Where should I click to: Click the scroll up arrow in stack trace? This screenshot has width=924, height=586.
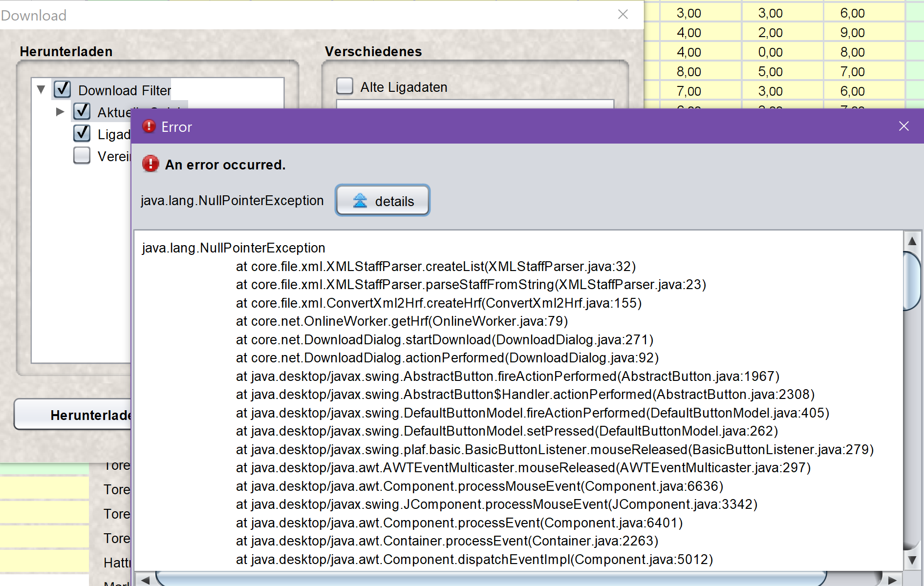912,241
